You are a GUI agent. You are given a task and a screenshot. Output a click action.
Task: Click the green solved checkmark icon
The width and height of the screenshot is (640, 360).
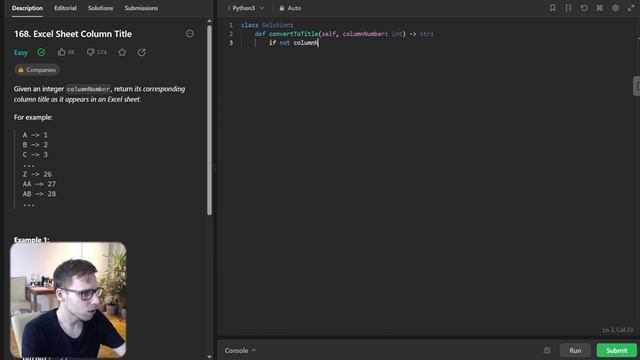click(x=42, y=52)
